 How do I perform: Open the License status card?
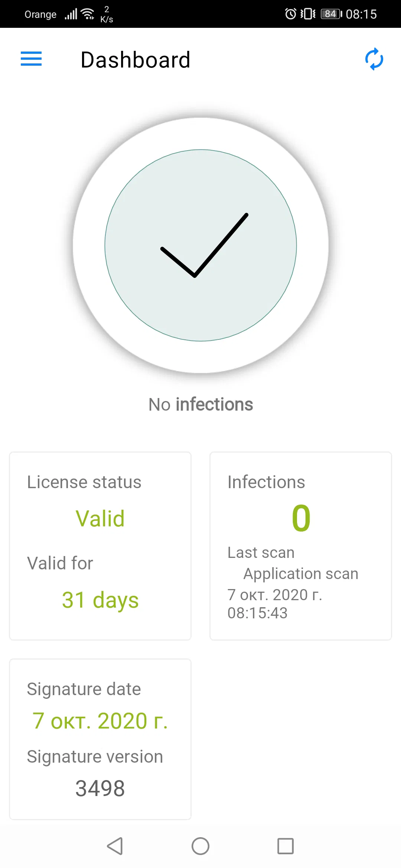100,546
